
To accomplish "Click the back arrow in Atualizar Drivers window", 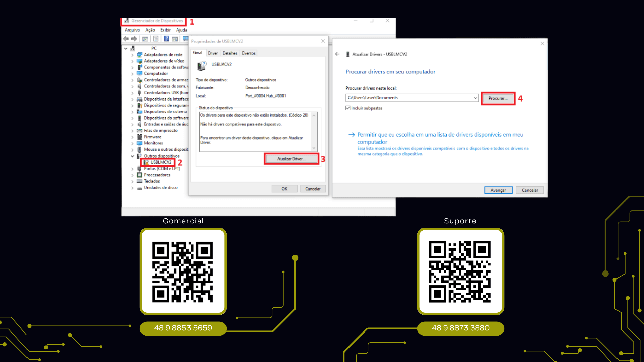I will click(x=337, y=54).
